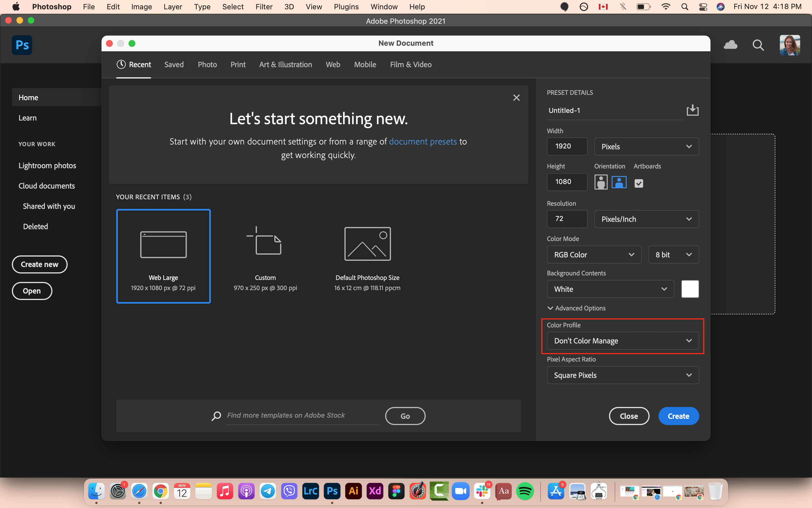Open the Pixels/Inch resolution dropdown
Screen dimensions: 812x508
click(646, 219)
